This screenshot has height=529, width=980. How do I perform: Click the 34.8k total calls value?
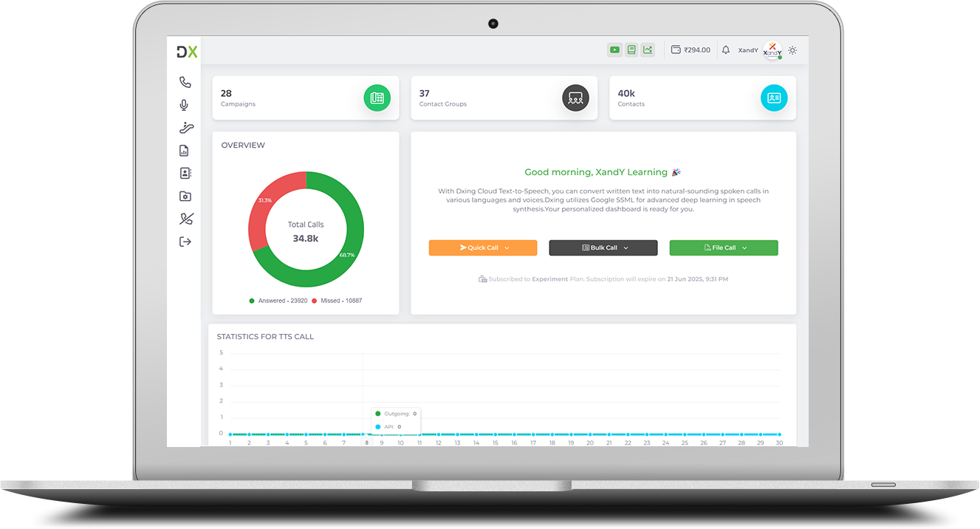tap(306, 239)
